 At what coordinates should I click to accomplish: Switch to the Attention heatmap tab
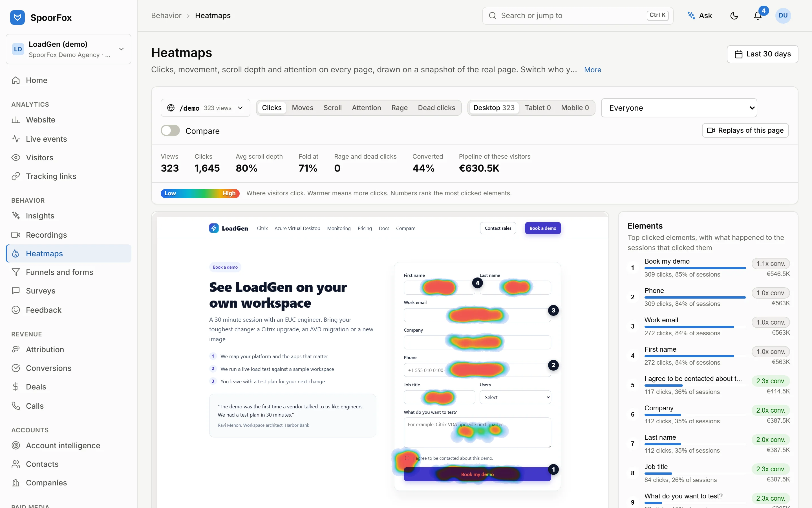[367, 108]
